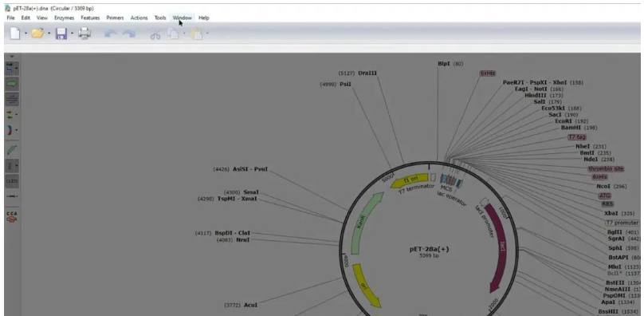Image resolution: width=644 pixels, height=316 pixels.
Task: Expand dropdown arrow next to Save icon
Action: 72,34
